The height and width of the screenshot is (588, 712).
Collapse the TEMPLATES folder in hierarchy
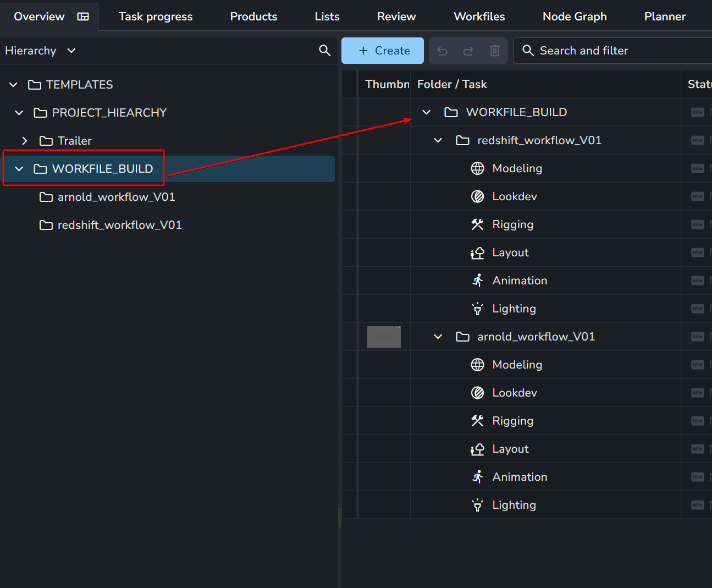coord(14,85)
